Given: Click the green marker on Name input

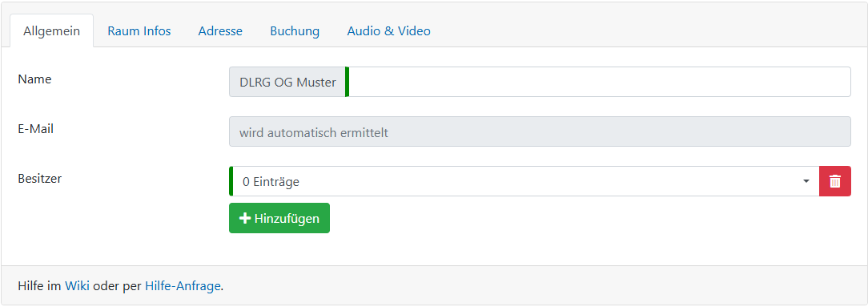Looking at the screenshot, I should click(x=347, y=82).
